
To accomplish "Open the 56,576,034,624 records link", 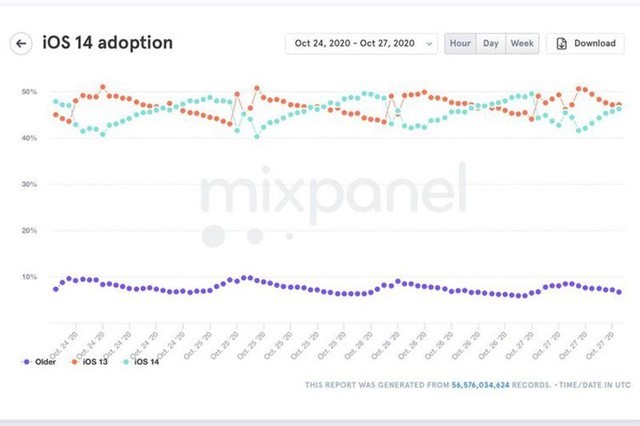I will click(480, 385).
